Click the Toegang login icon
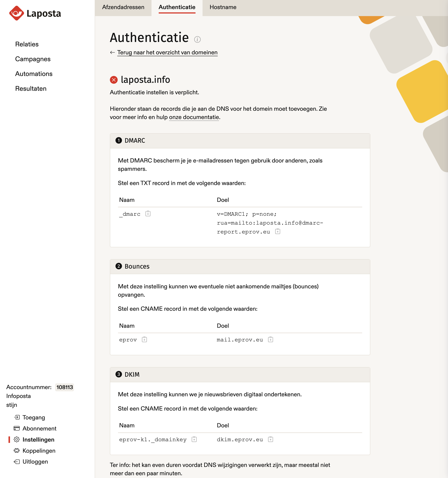The image size is (448, 478). coord(17,417)
